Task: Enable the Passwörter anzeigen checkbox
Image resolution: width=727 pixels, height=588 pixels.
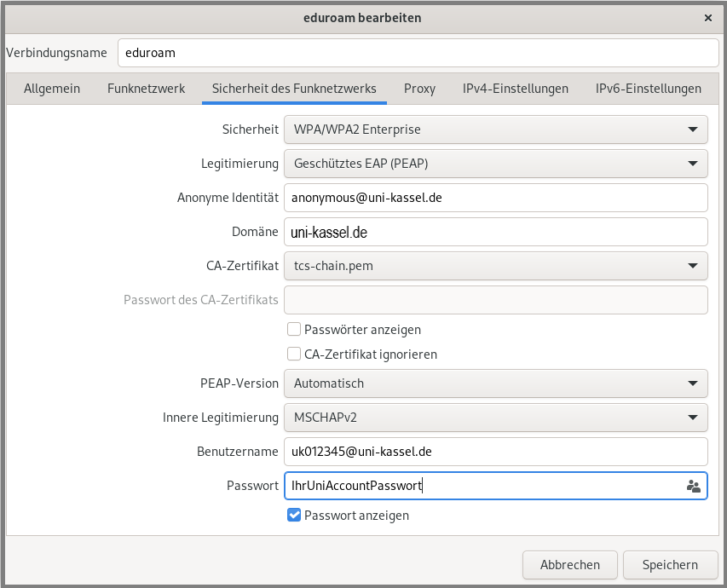Action: point(294,330)
